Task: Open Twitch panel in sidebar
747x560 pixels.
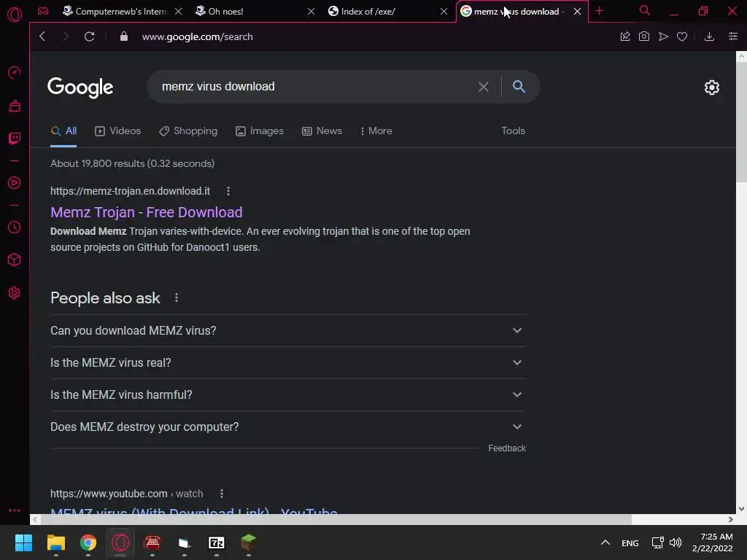Action: pyautogui.click(x=15, y=139)
